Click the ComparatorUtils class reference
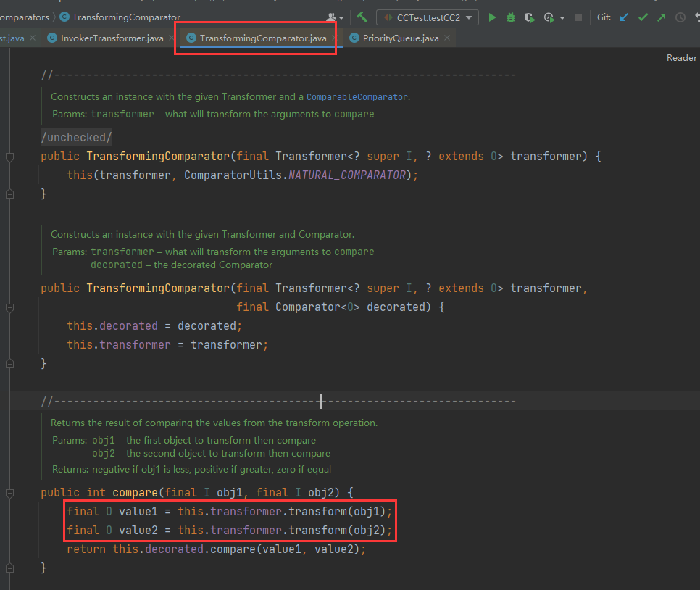 tap(233, 175)
